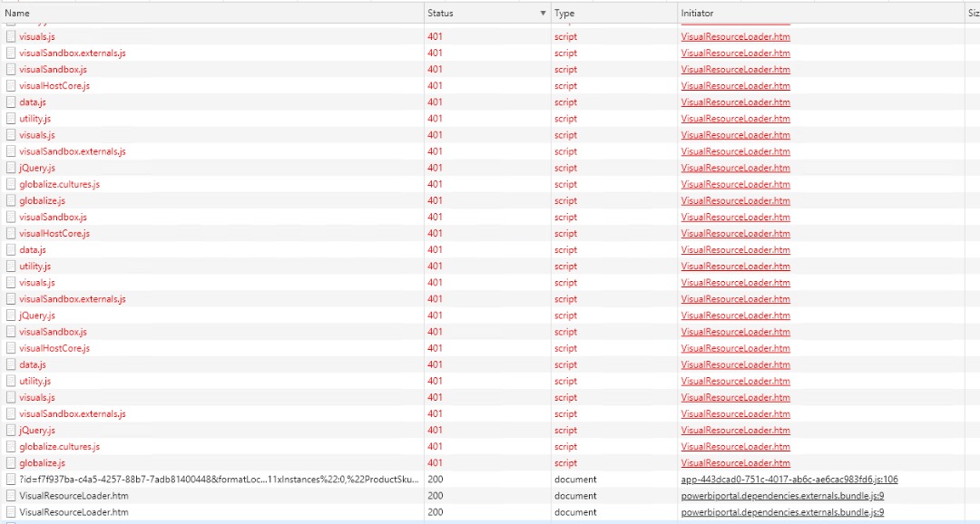This screenshot has height=524, width=980.
Task: Sort requests by the Name column header
Action: [212, 13]
